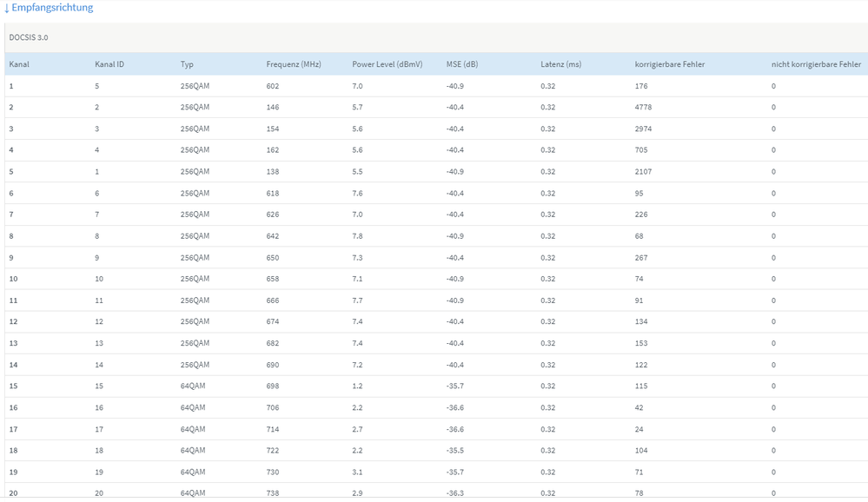Click the Power Level (dBmV) header
Screen dimensions: 868x502
(387, 64)
